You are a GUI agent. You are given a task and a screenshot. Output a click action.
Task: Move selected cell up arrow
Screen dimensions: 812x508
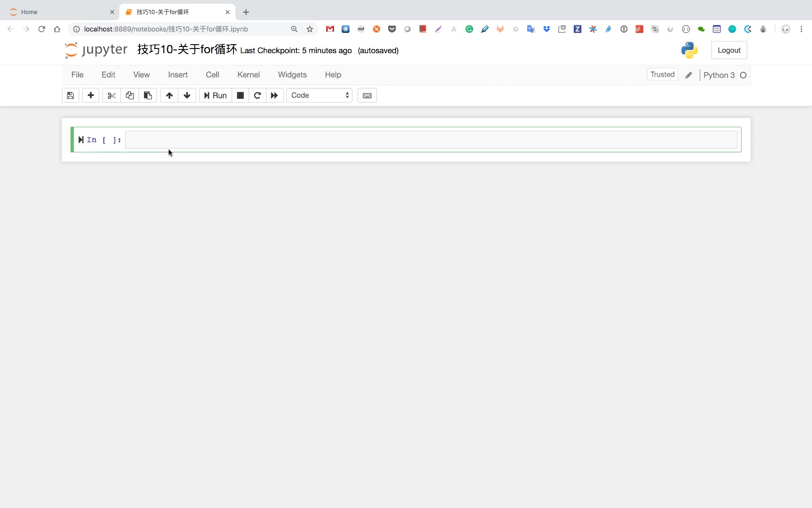click(169, 95)
